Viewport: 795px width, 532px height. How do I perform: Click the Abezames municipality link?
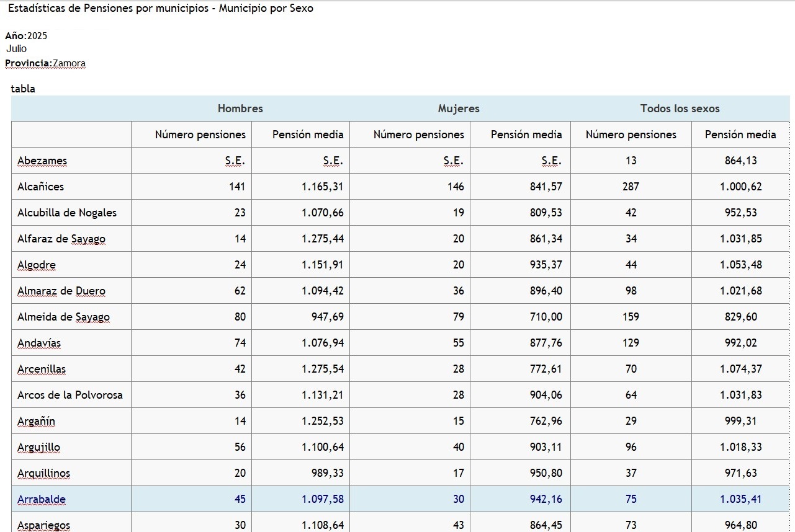[42, 161]
